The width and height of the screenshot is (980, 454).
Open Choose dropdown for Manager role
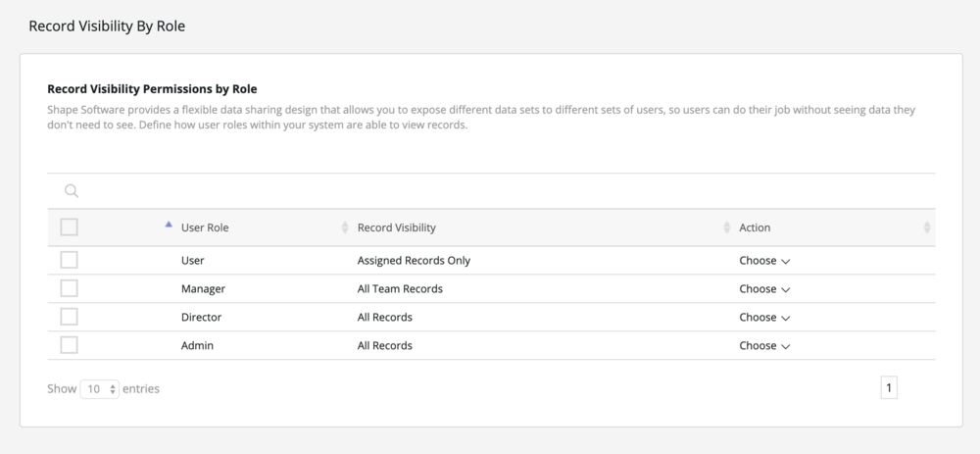tap(764, 289)
